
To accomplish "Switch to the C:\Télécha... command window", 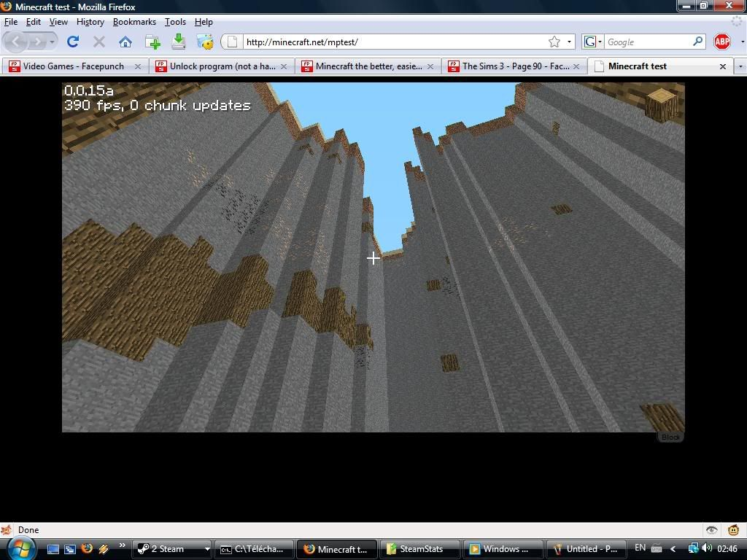I will pyautogui.click(x=255, y=549).
